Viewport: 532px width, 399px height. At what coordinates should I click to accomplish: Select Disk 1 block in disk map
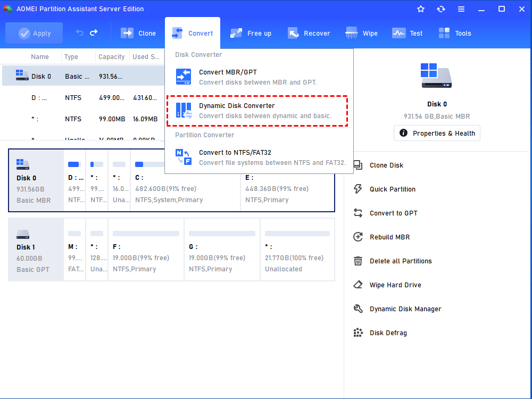point(36,250)
